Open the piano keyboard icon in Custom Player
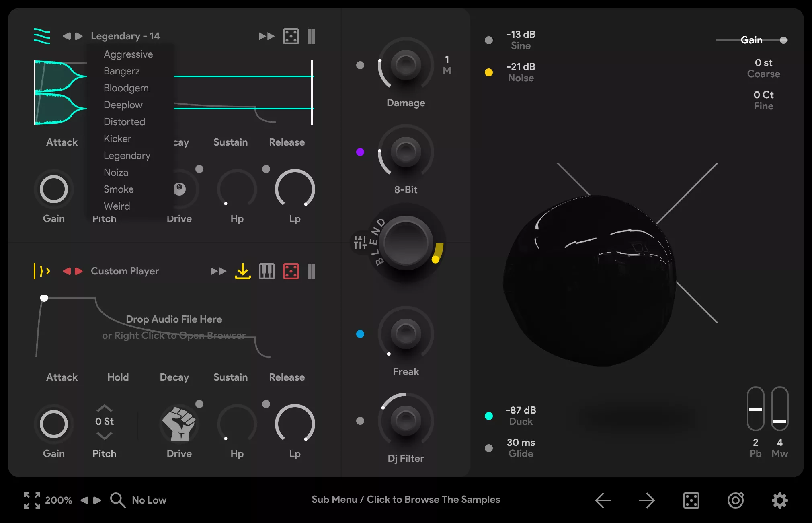 point(267,271)
